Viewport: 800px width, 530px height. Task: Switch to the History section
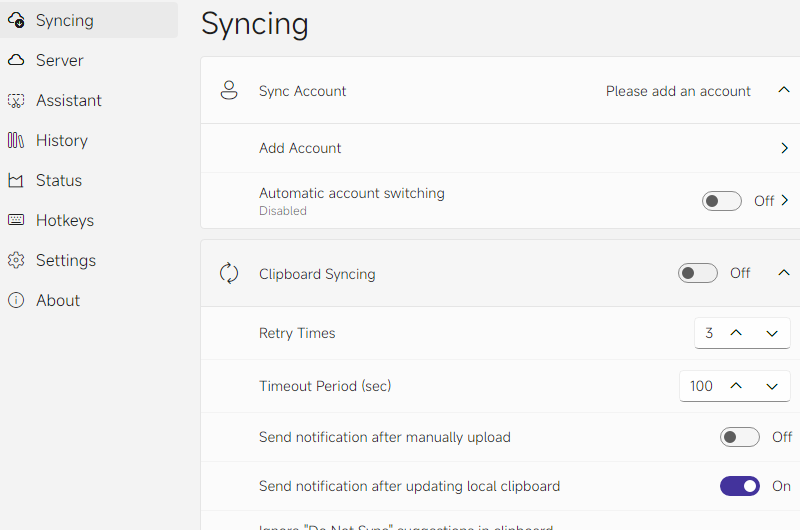[x=89, y=140]
